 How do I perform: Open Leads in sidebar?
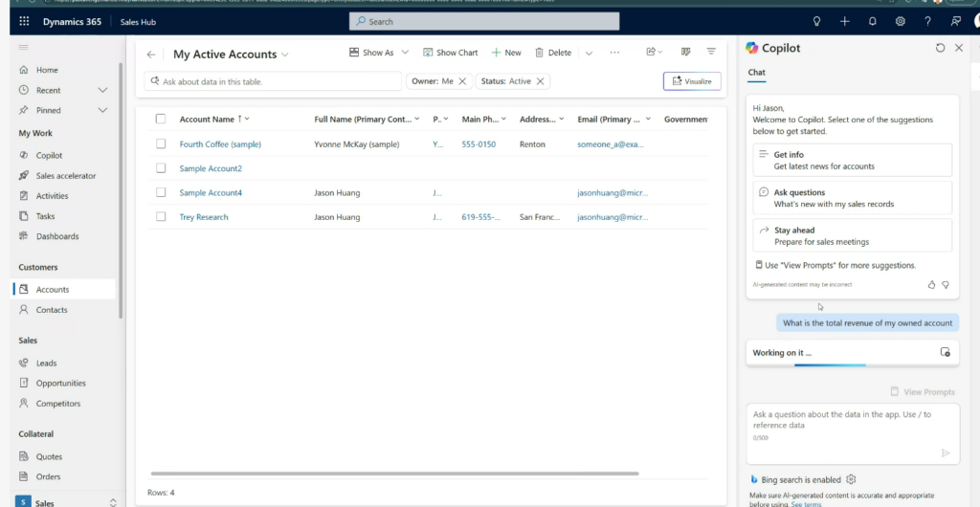click(46, 363)
